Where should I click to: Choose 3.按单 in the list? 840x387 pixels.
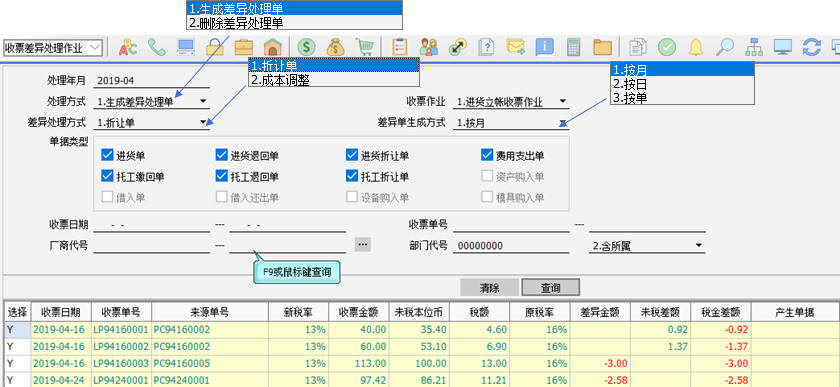(682, 98)
